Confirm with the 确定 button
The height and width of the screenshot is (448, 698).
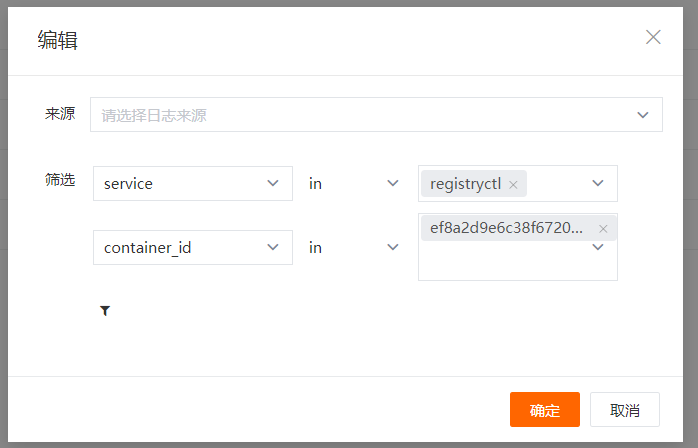tap(544, 410)
